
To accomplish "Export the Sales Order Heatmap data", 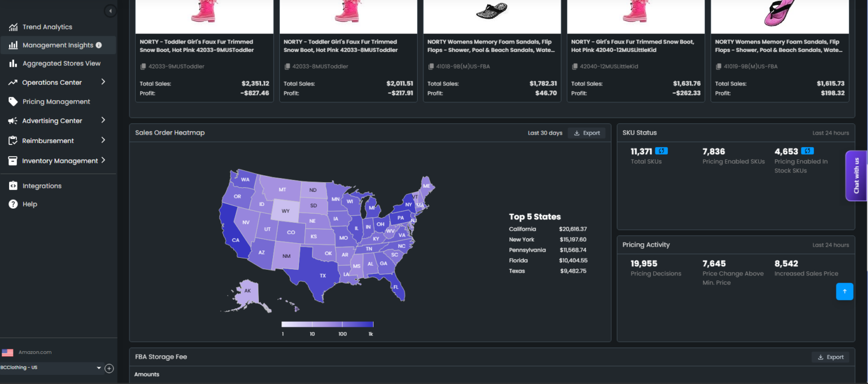I will (587, 132).
